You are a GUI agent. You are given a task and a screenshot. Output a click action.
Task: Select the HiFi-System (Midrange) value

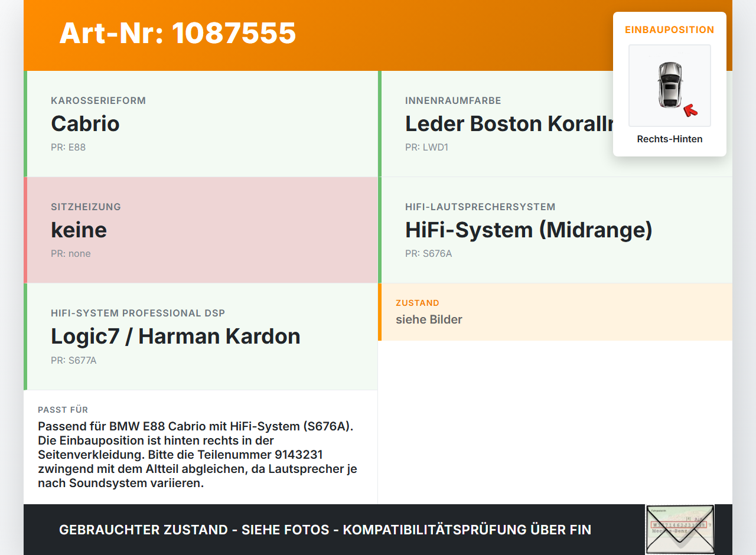point(529,230)
